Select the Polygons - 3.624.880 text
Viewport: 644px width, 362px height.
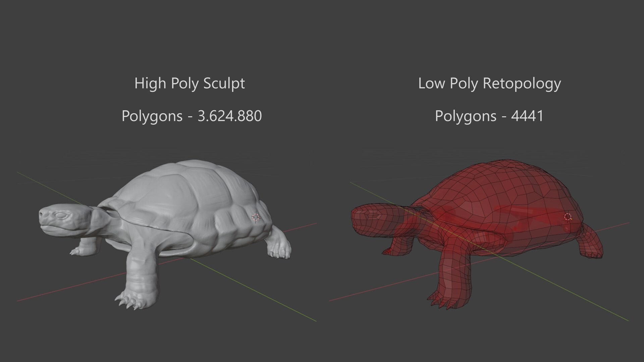click(x=192, y=116)
